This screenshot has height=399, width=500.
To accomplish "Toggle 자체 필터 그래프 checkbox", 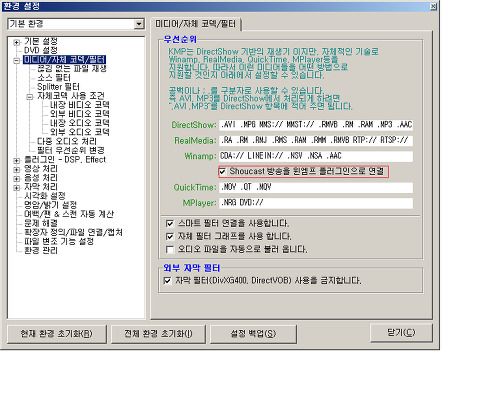I will point(170,236).
